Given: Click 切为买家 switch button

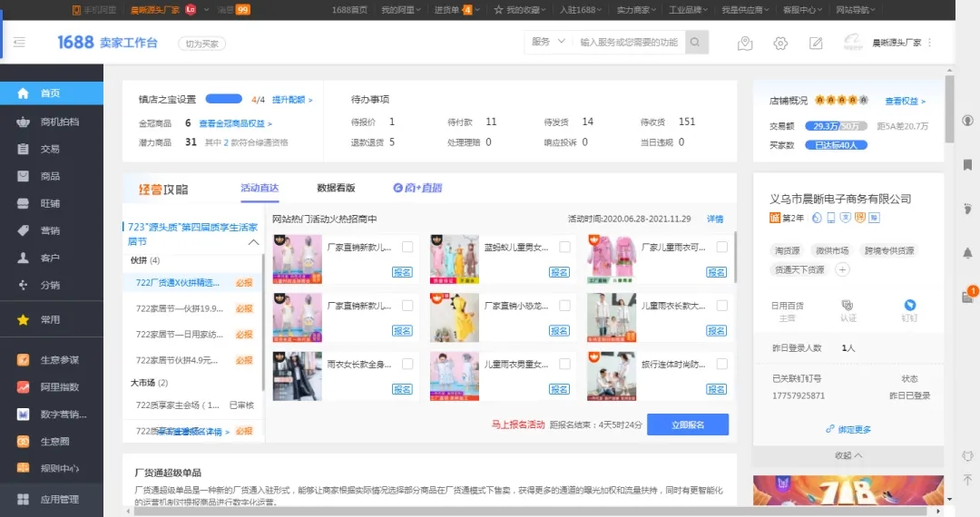Looking at the screenshot, I should (201, 44).
